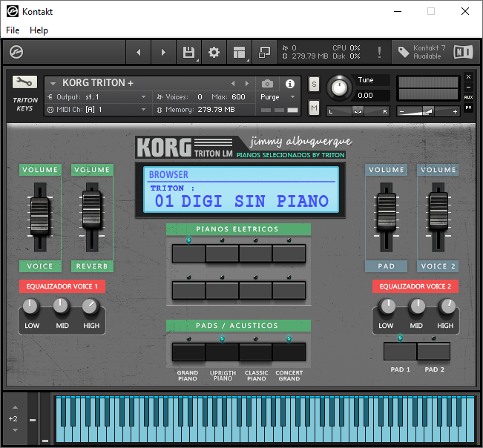
Task: Select fourth Pianos Eletricos button, bottom row
Action: (289, 290)
